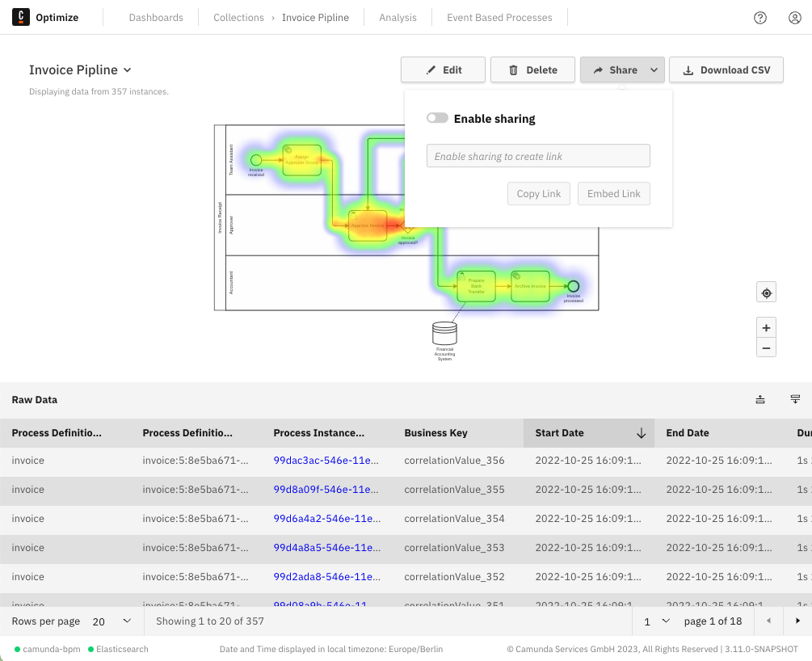Reset diagram view with the target icon
This screenshot has height=661, width=812.
[766, 293]
